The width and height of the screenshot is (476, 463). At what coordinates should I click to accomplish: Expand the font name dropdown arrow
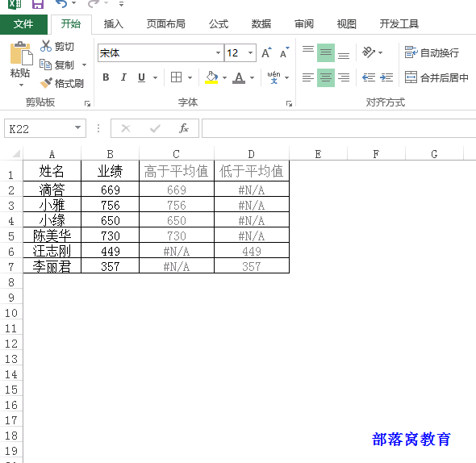tap(219, 53)
